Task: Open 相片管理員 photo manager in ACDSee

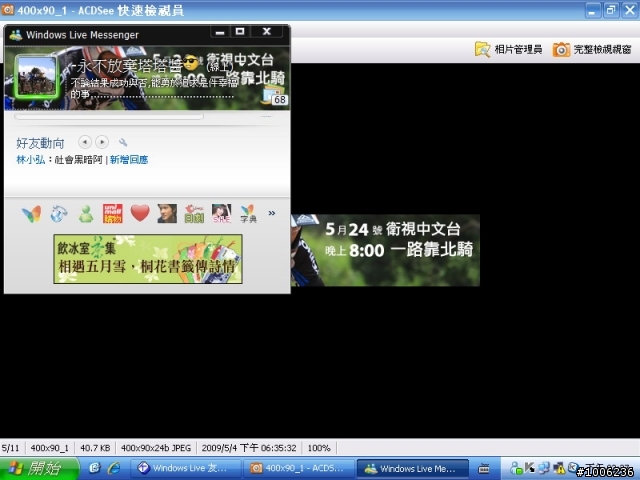Action: (508, 49)
